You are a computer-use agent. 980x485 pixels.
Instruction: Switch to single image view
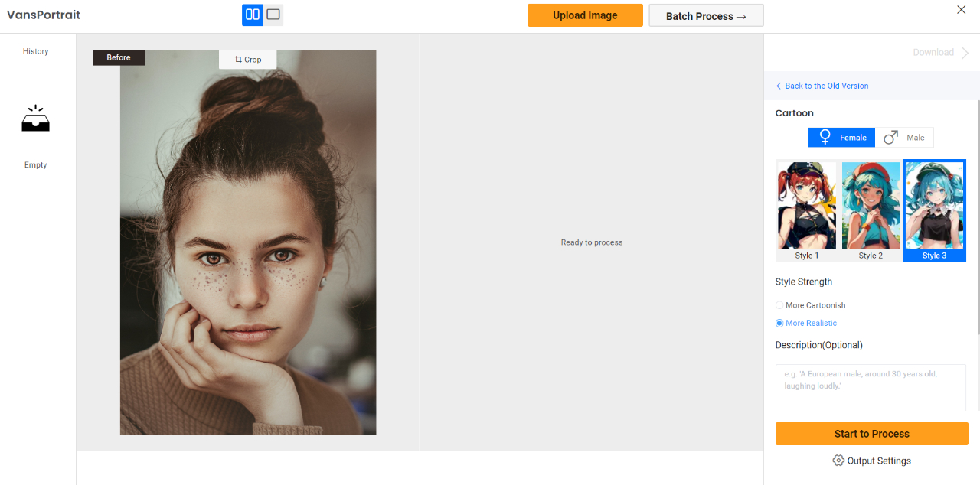(273, 15)
